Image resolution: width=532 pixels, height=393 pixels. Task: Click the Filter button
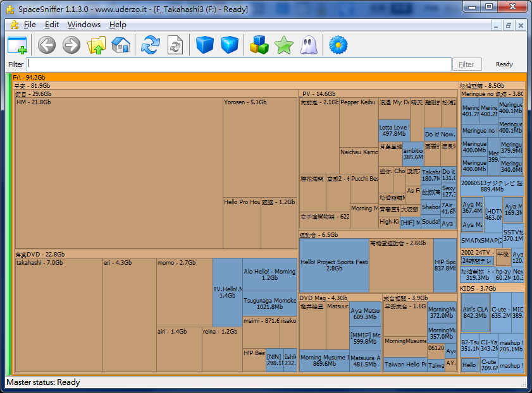click(467, 64)
